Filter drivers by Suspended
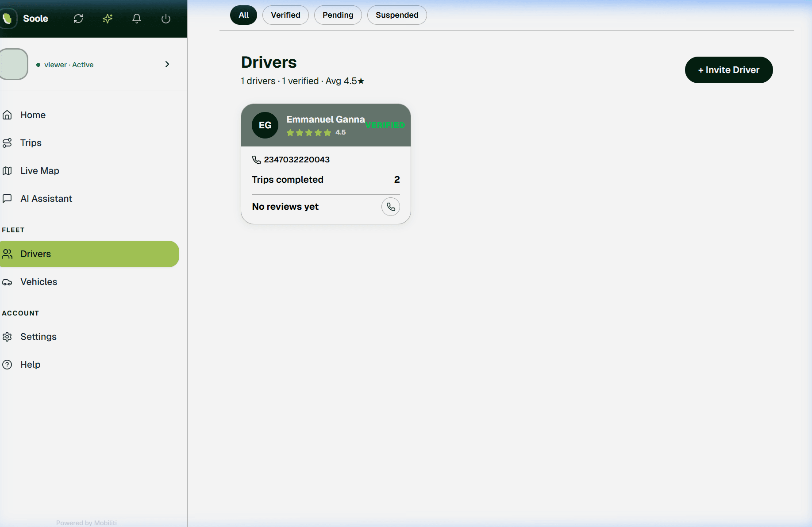Viewport: 812px width, 527px height. tap(397, 15)
